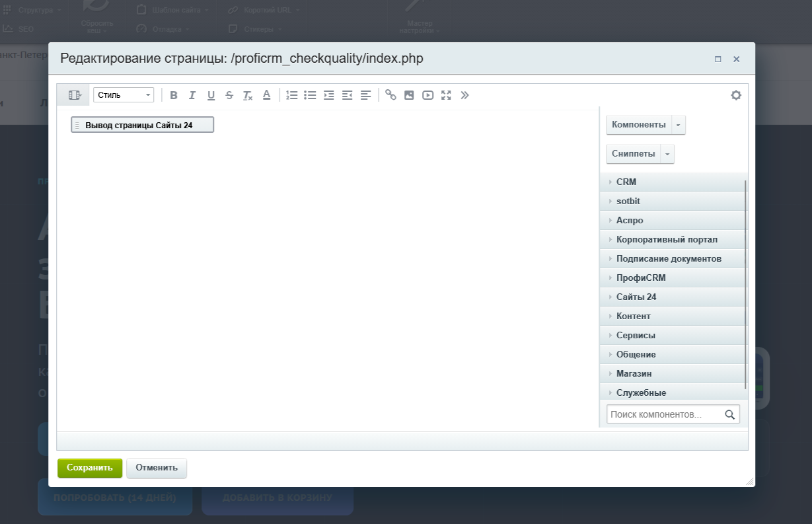This screenshot has height=524, width=812.
Task: Click the component search magnifier icon
Action: pos(730,414)
